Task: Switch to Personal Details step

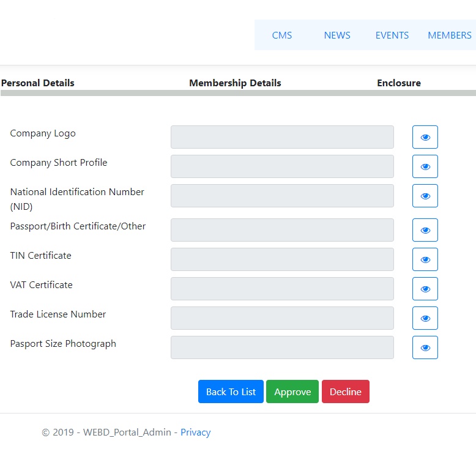Action: pyautogui.click(x=38, y=83)
